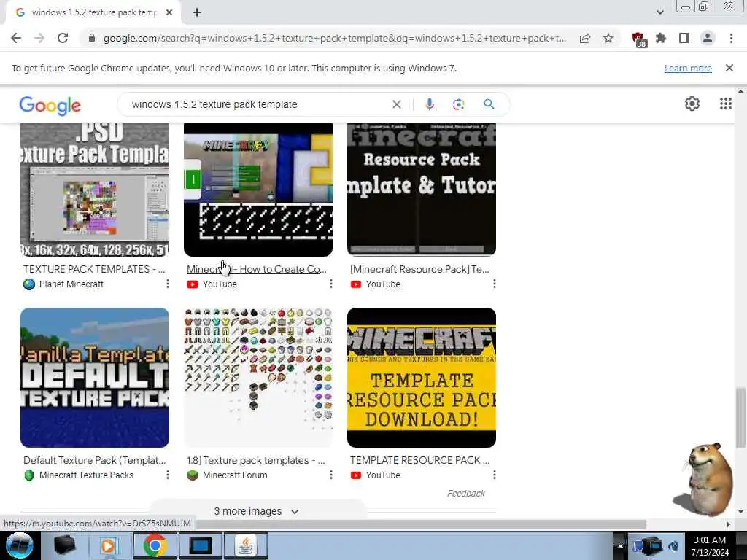Open a new browser tab
The image size is (747, 560).
click(x=197, y=12)
